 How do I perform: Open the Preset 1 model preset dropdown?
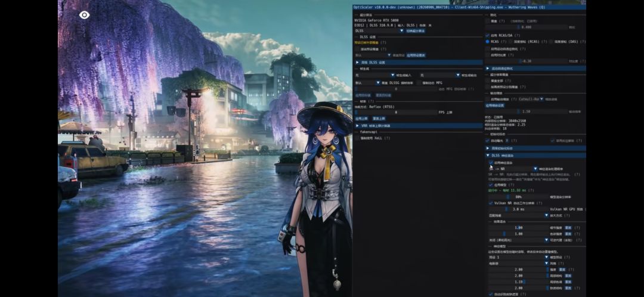click(518, 257)
